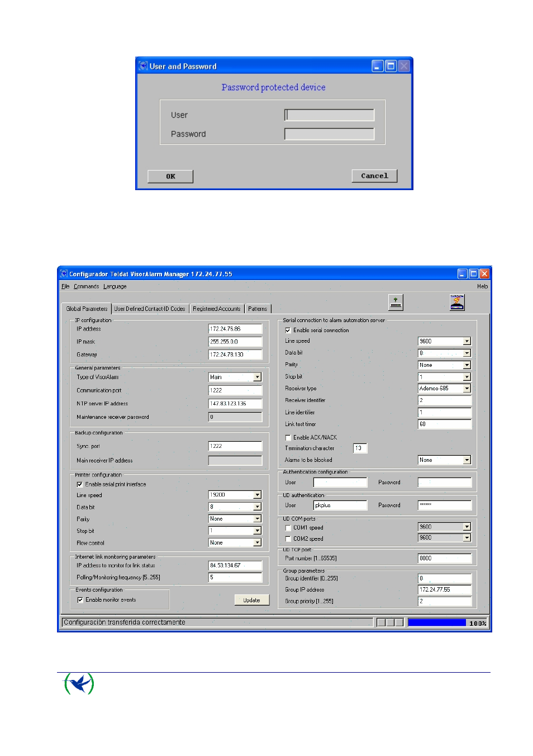This screenshot has width=533, height=756.
Task: Click the Teldat bird logo
Action: [79, 683]
